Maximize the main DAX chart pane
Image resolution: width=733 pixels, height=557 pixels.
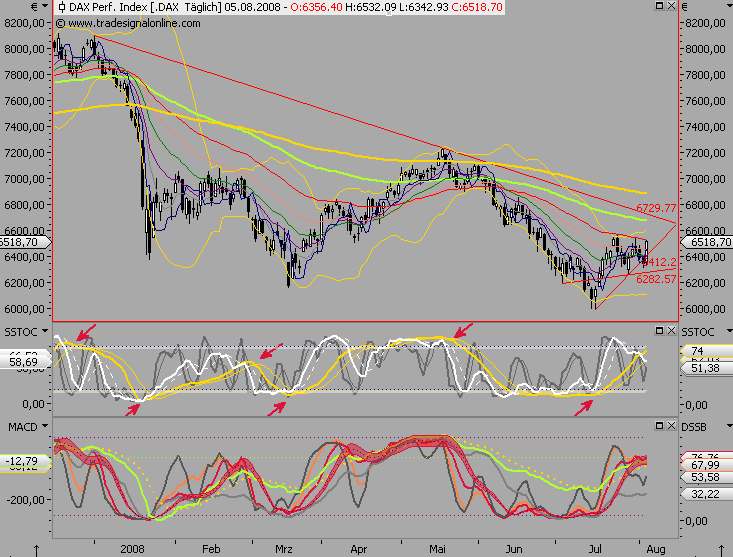pos(659,6)
